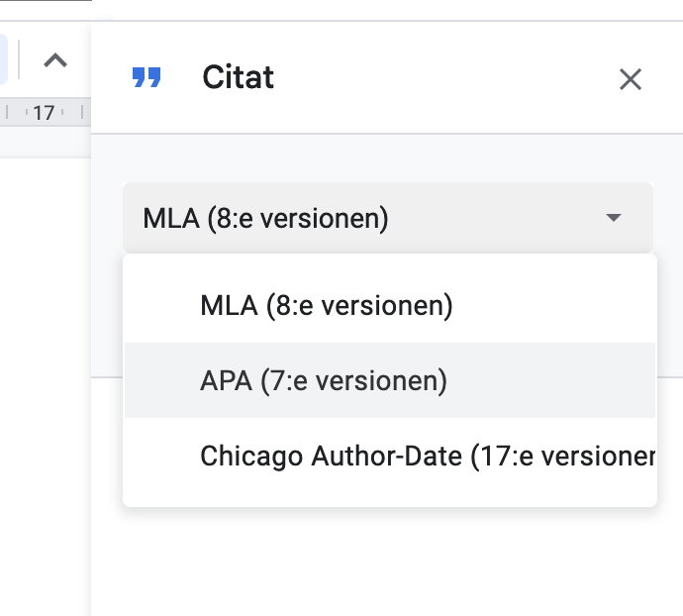Click the blue highlighted toolbar button at left edge
The width and height of the screenshot is (683, 616).
(x=4, y=59)
